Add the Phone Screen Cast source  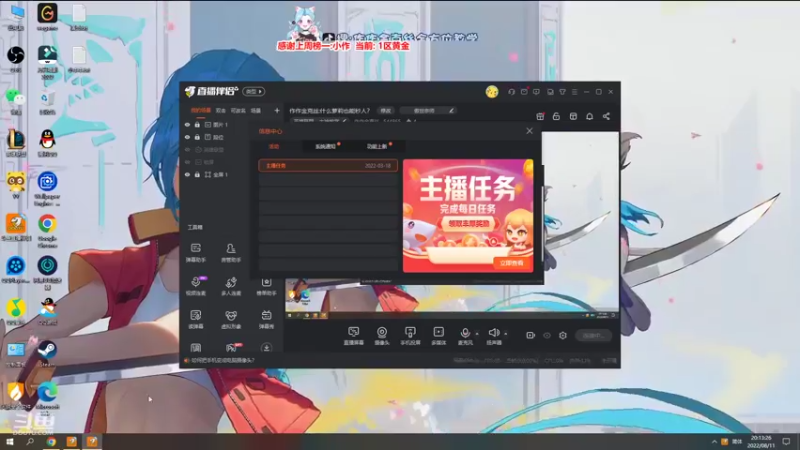[410, 336]
